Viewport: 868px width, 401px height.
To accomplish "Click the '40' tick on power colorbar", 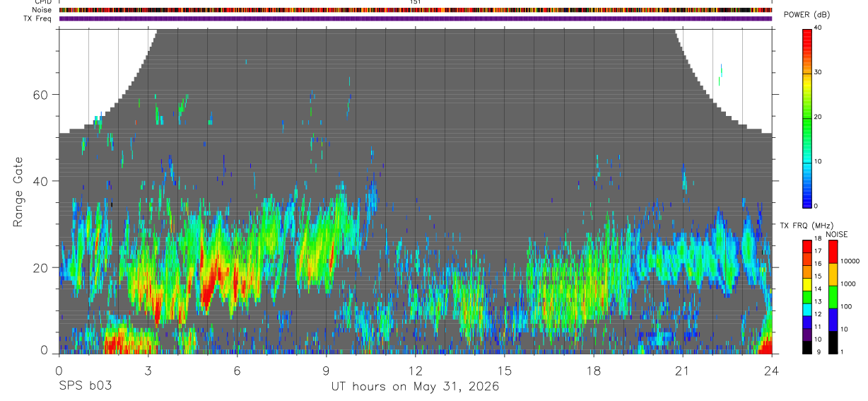I will (818, 28).
